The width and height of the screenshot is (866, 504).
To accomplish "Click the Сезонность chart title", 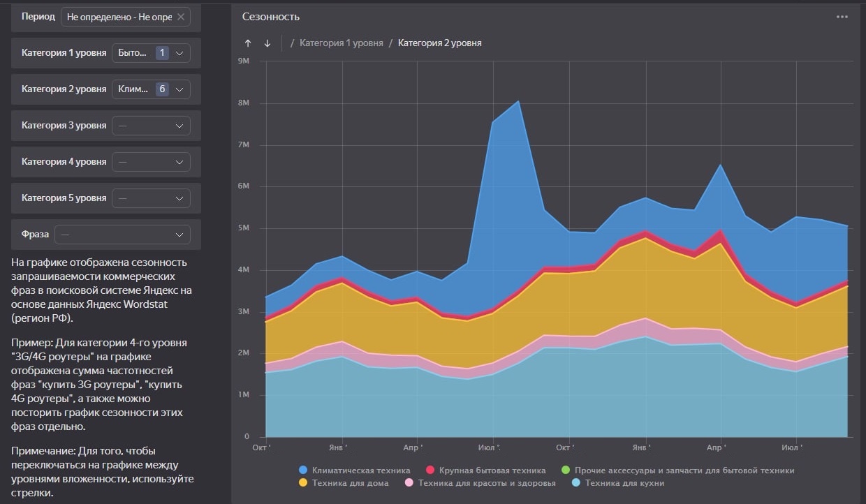I will 271,17.
